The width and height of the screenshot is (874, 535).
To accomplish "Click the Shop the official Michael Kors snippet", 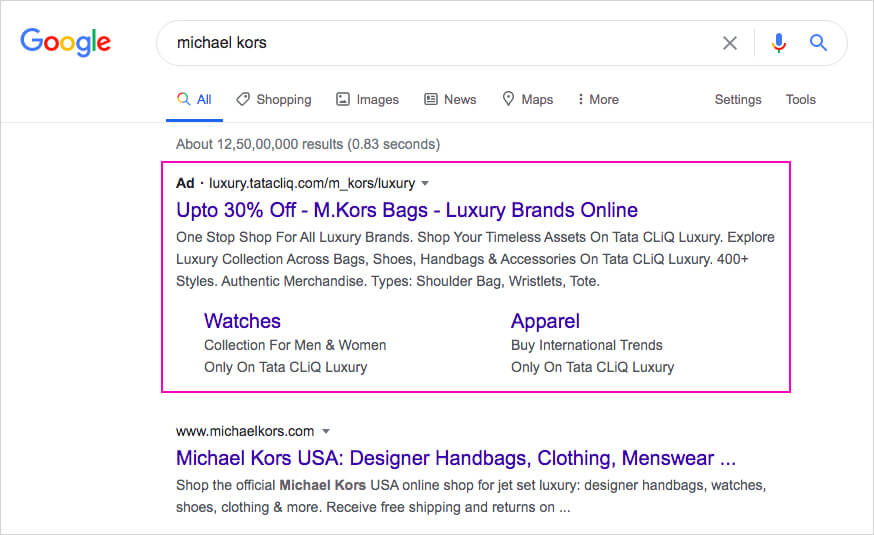I will (x=472, y=496).
